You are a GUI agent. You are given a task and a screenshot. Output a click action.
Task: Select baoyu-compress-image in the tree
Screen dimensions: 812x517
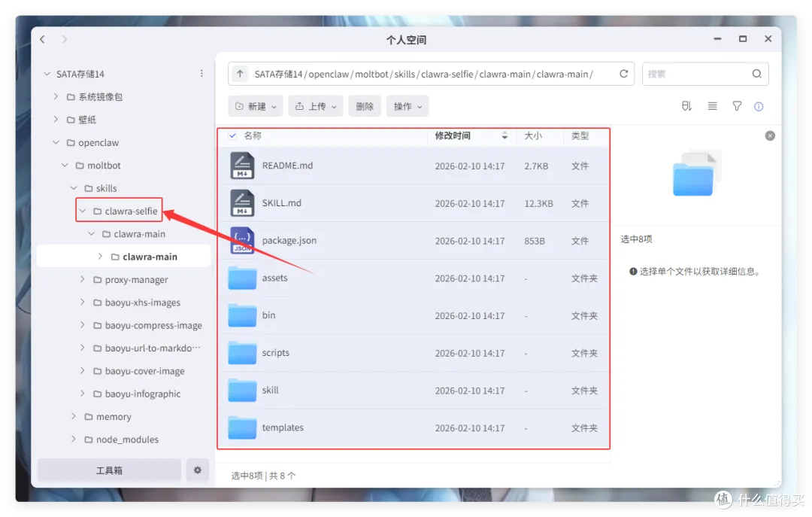pos(153,325)
